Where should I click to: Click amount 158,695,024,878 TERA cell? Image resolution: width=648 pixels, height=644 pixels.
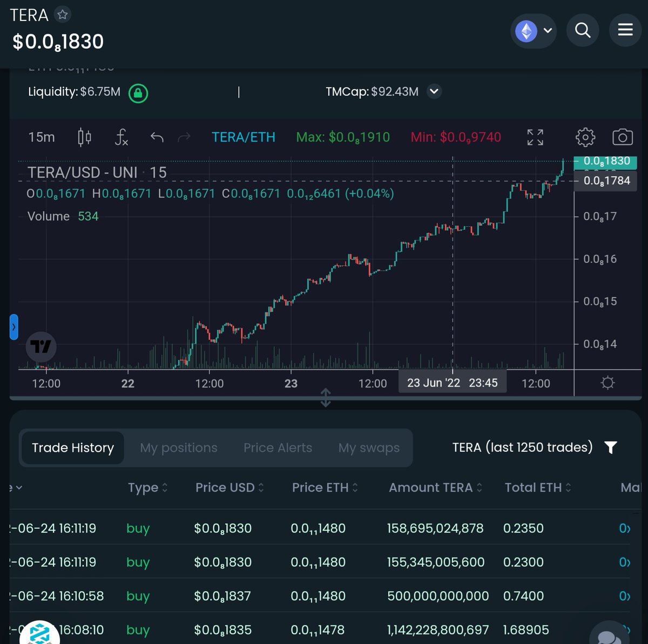click(x=435, y=528)
